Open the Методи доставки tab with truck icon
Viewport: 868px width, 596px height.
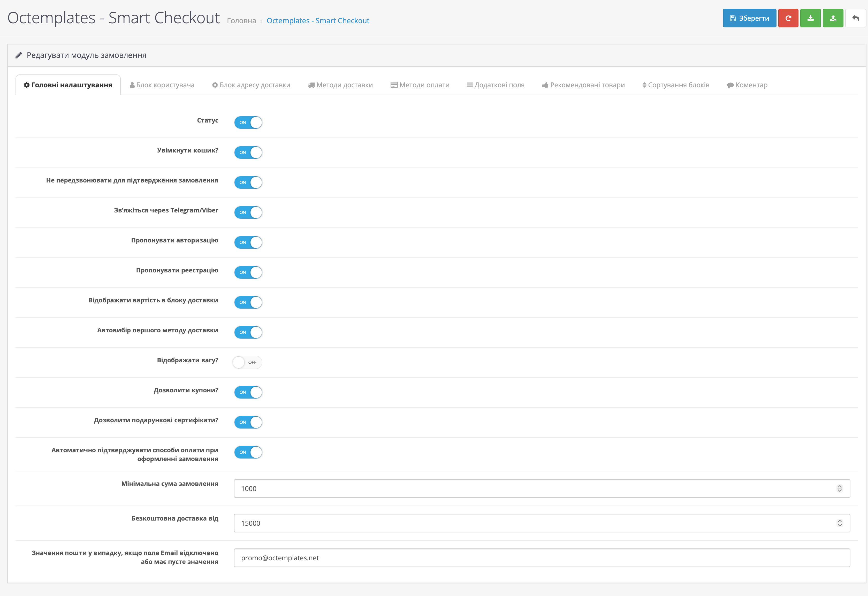(x=340, y=85)
